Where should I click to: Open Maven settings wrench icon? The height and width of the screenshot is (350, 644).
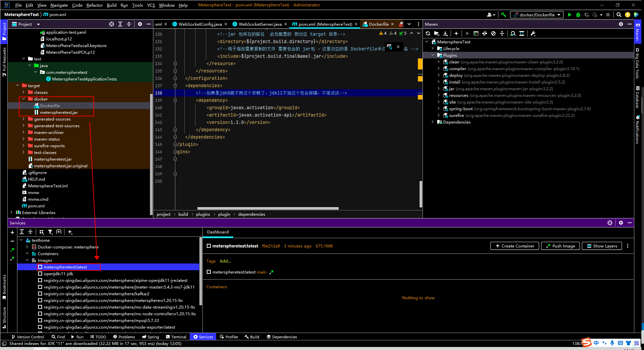533,33
